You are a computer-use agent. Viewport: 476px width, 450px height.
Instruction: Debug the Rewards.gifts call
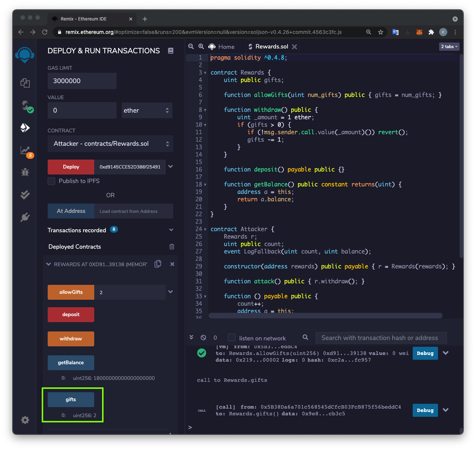click(425, 410)
